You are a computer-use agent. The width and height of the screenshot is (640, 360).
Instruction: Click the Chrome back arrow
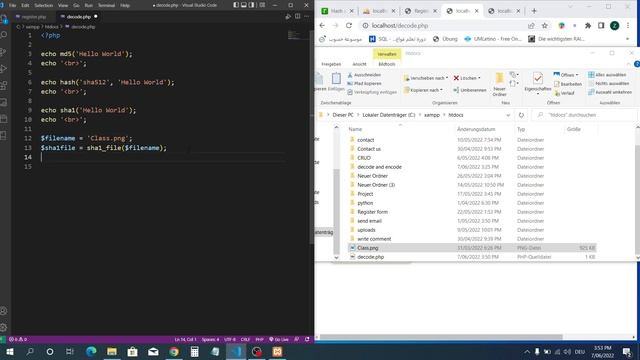322,25
